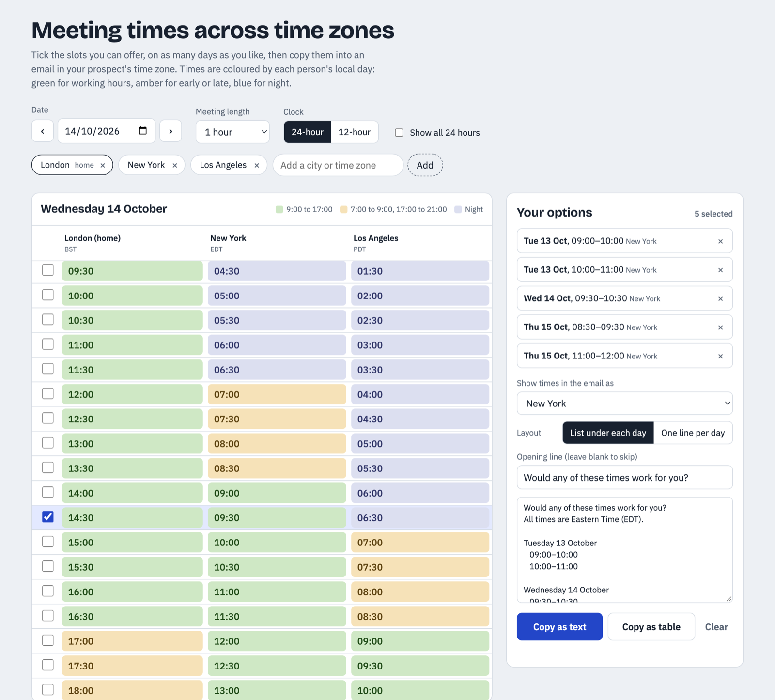Image resolution: width=775 pixels, height=700 pixels.
Task: Click the London 15:00 time cell
Action: click(x=132, y=542)
